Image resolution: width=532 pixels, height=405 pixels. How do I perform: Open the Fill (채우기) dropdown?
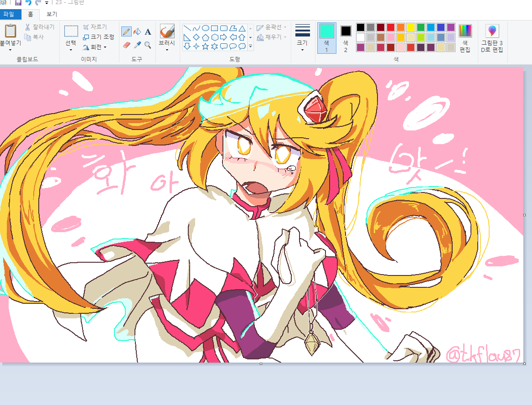click(x=271, y=37)
